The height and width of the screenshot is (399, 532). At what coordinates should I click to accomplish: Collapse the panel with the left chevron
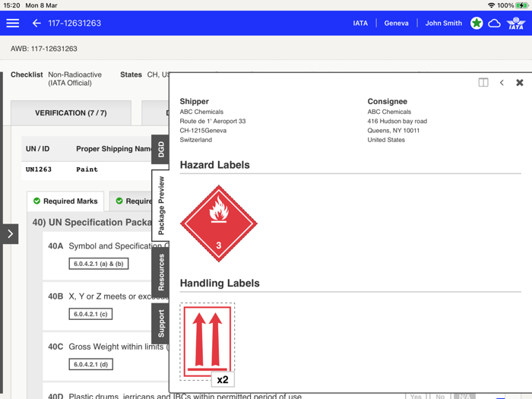[502, 82]
